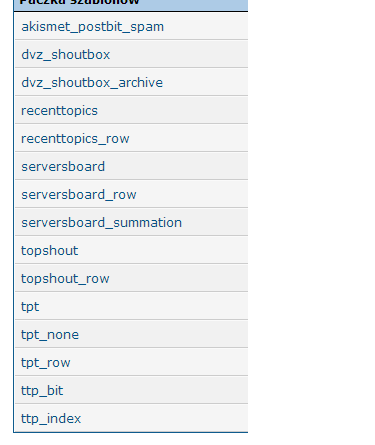Viewport: 375px width, 445px height.
Task: Click the topshout template link
Action: click(x=50, y=251)
